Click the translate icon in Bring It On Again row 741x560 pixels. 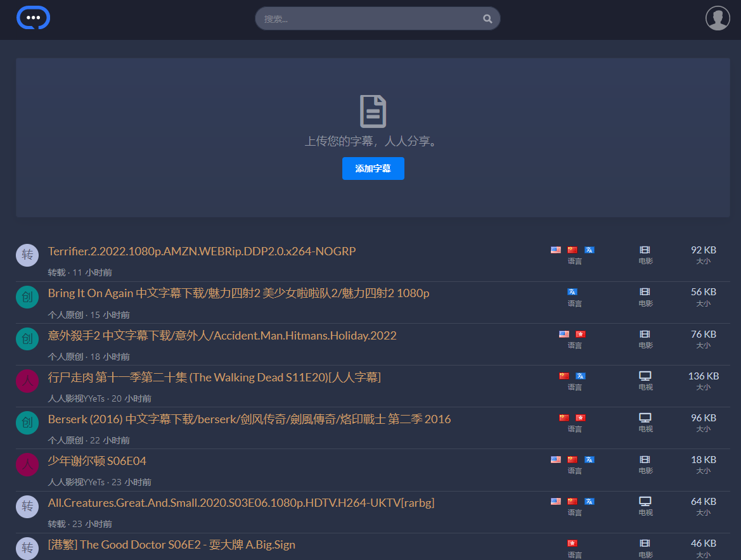(572, 292)
